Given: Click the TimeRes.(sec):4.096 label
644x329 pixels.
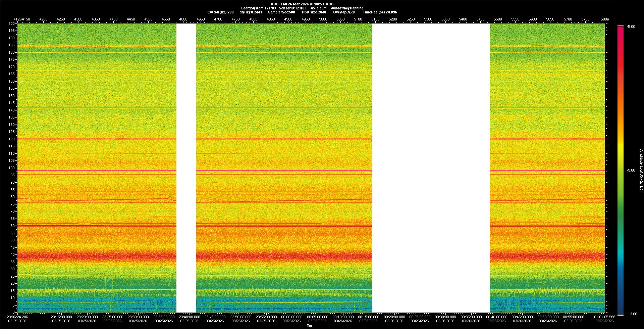Looking at the screenshot, I should tap(380, 12).
